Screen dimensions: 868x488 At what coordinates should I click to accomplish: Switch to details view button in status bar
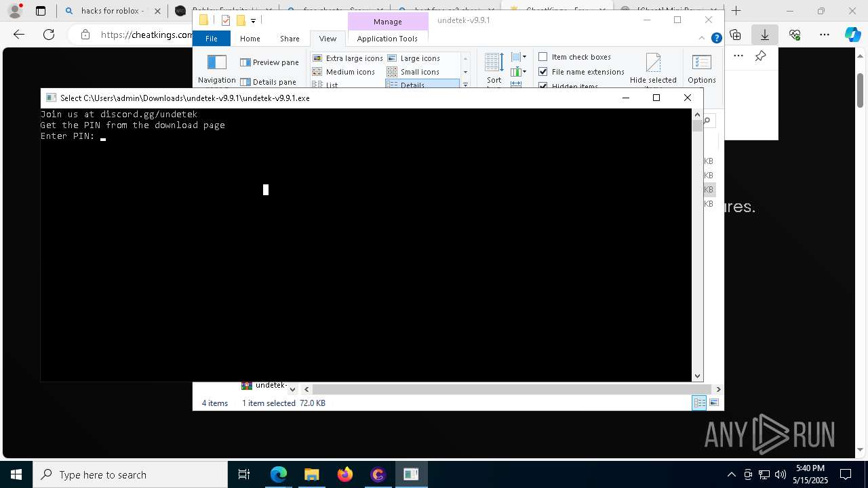click(x=699, y=403)
